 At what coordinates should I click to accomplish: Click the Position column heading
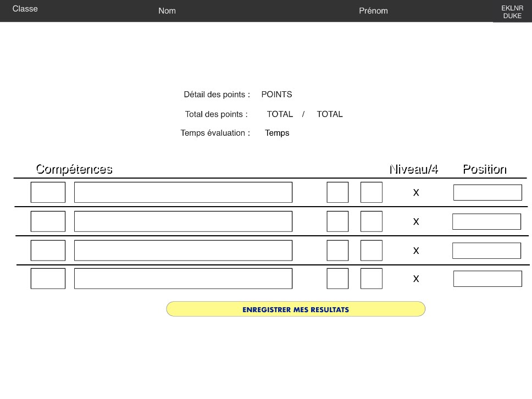(x=485, y=169)
